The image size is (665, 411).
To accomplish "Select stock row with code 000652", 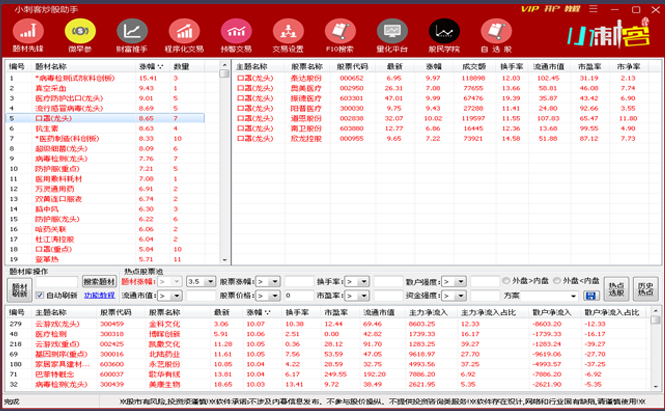I will coord(441,78).
